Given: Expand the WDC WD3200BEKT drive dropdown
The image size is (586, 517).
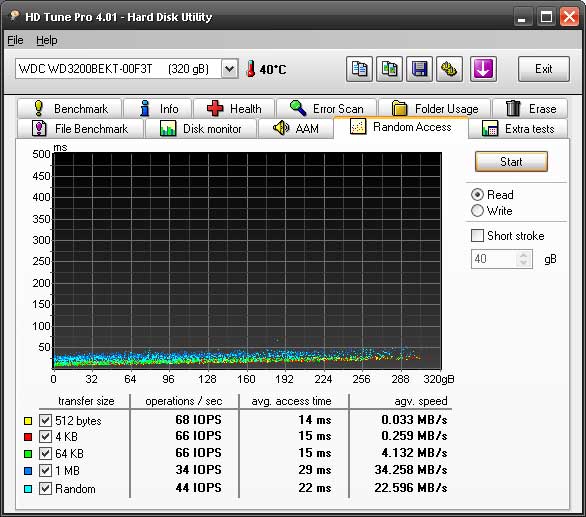Looking at the screenshot, I should 229,69.
